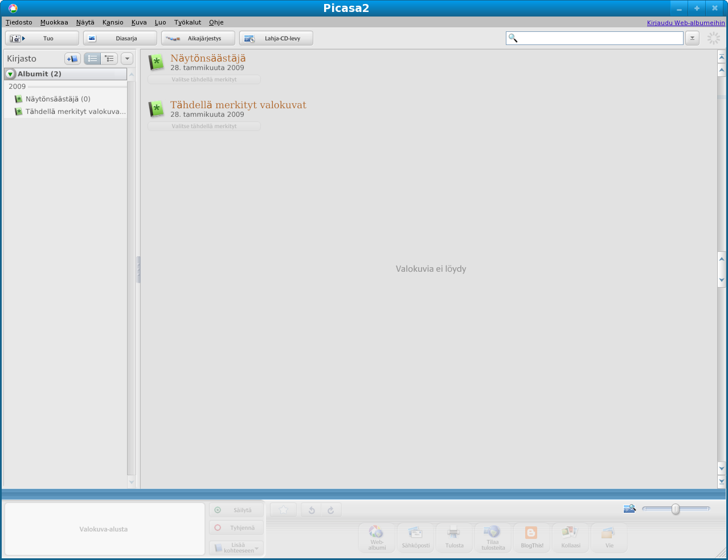Expand the search filter dropdown
The width and height of the screenshot is (728, 560).
click(x=692, y=38)
